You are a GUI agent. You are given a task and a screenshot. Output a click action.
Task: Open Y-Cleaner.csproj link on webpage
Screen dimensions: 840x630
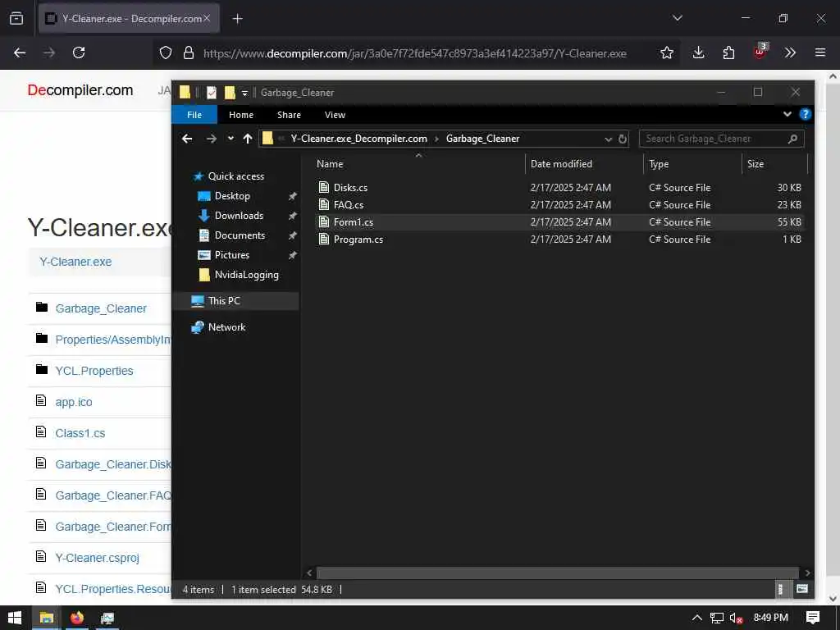click(97, 558)
